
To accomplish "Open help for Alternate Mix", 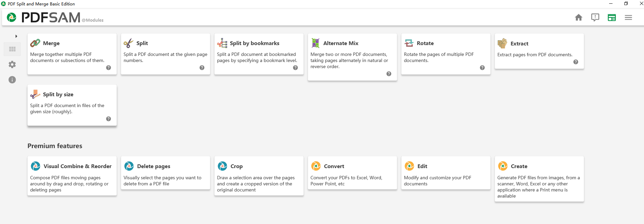I will click(x=389, y=74).
